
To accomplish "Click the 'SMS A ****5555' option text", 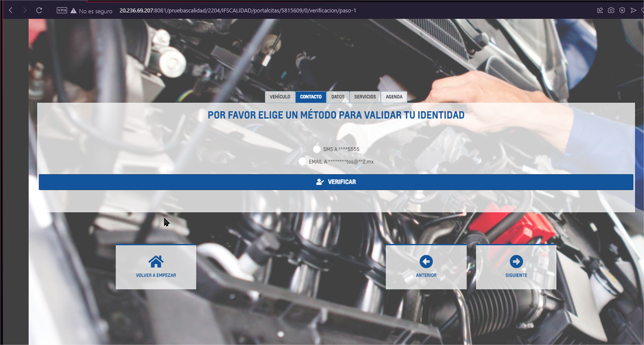I will (341, 149).
